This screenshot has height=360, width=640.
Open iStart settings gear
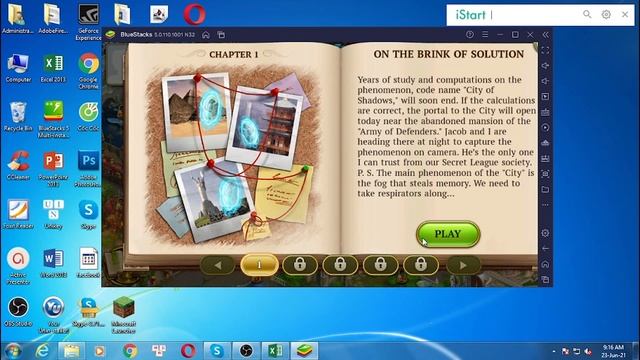click(x=606, y=15)
